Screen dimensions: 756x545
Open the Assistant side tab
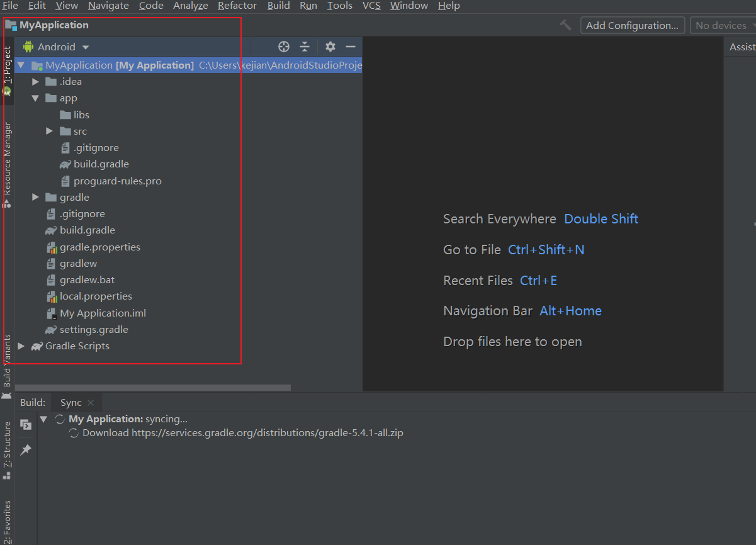click(x=742, y=47)
